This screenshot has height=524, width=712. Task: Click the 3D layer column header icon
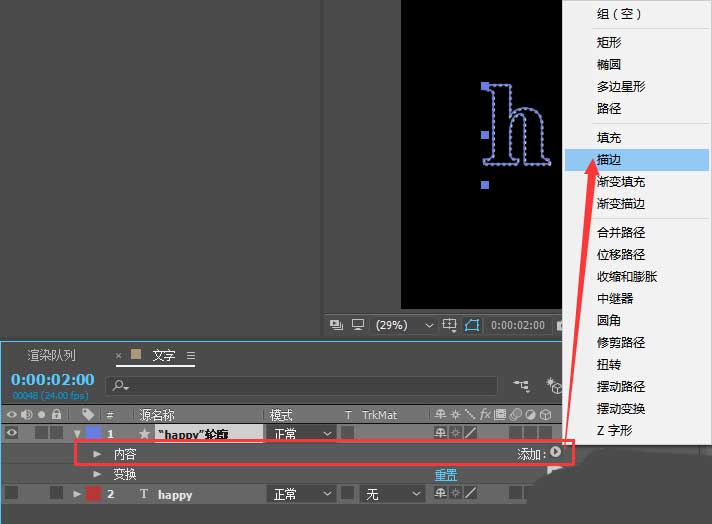(546, 414)
